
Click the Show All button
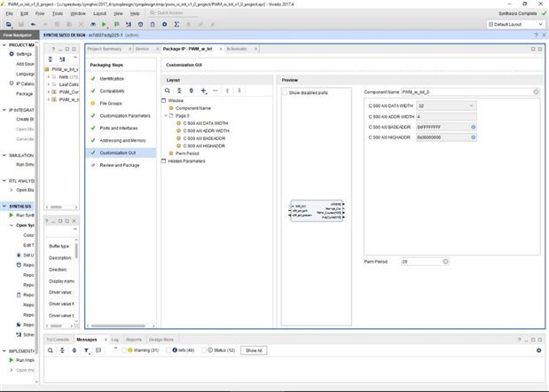tap(254, 350)
